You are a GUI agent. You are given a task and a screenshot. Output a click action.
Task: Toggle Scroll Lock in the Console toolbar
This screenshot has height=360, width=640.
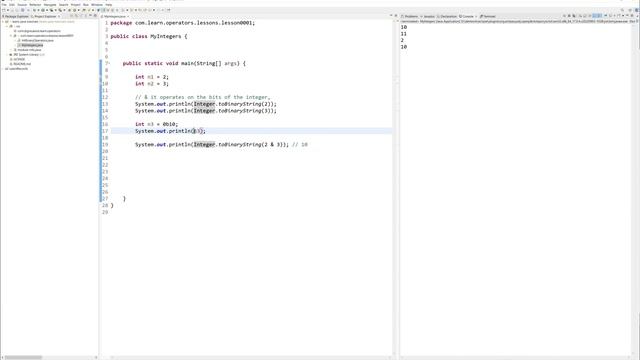tap(585, 16)
